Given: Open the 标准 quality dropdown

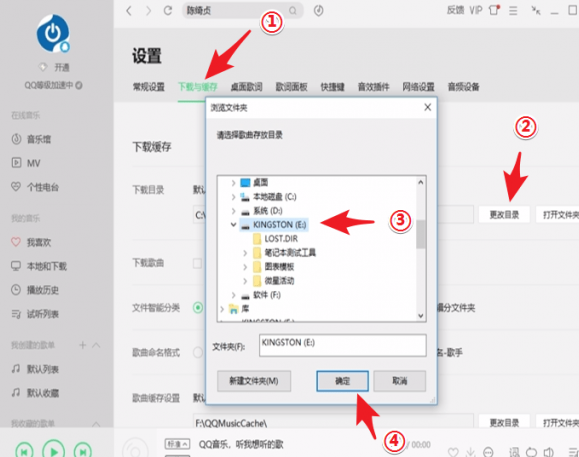Looking at the screenshot, I should point(177,444).
